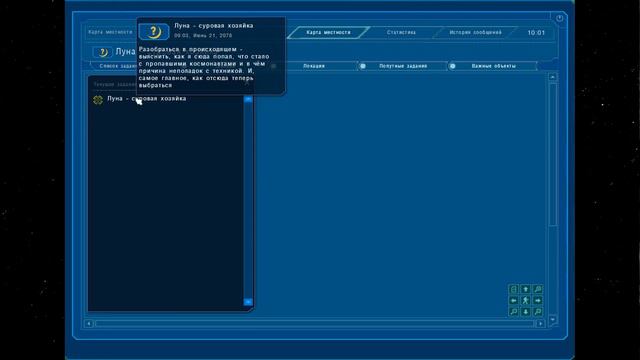Click the moon quest icon beside the Луна header
640x360 pixels.
pos(102,52)
